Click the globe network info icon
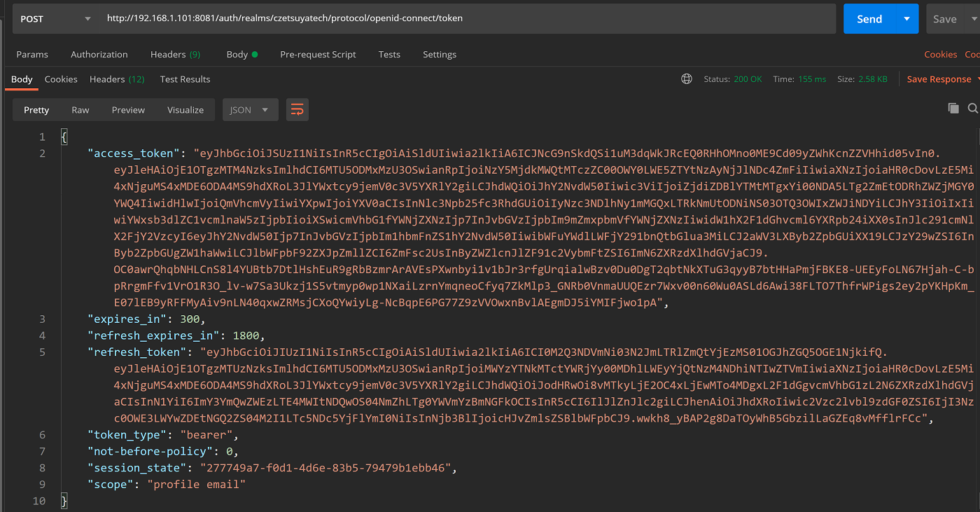Image resolution: width=980 pixels, height=512 pixels. click(x=687, y=78)
